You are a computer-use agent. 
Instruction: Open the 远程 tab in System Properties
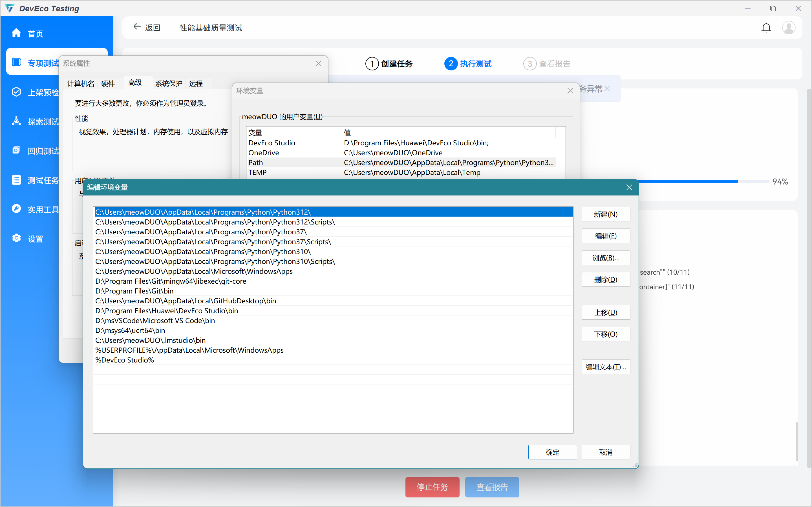(196, 83)
